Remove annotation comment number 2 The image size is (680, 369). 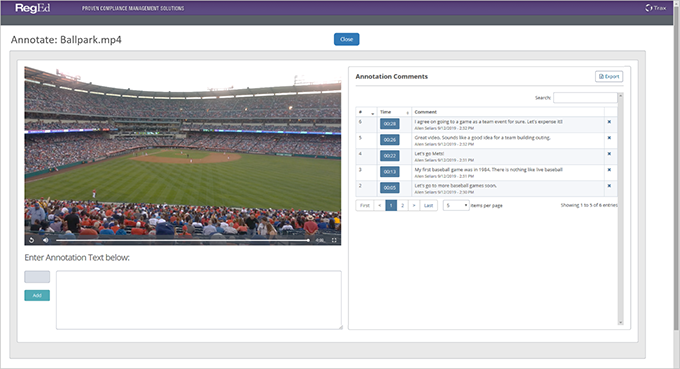[x=609, y=186]
